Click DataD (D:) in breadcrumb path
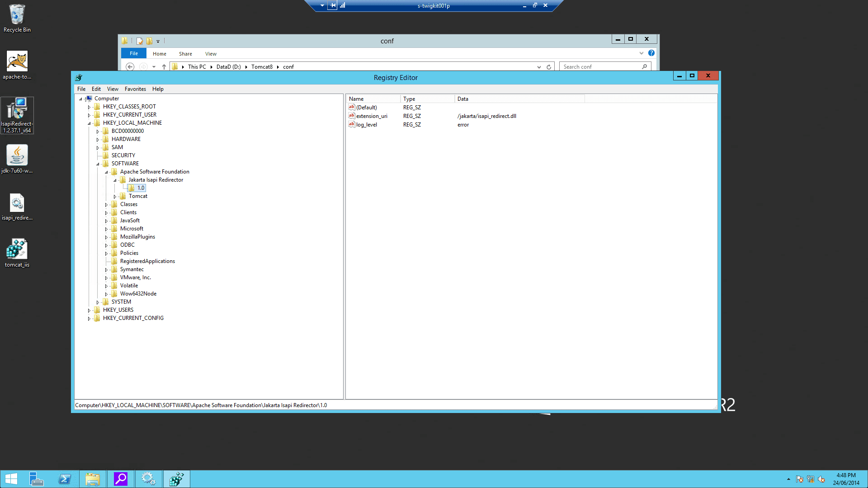 (228, 67)
